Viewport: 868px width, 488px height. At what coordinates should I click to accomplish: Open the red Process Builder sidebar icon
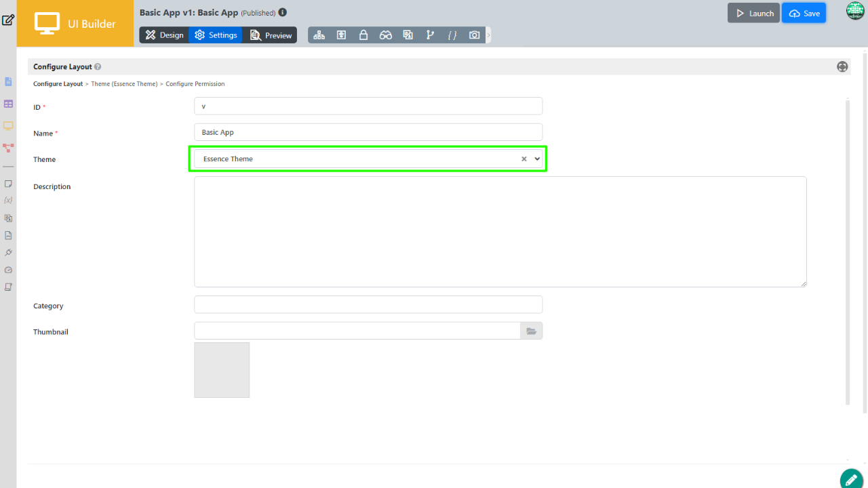point(9,147)
